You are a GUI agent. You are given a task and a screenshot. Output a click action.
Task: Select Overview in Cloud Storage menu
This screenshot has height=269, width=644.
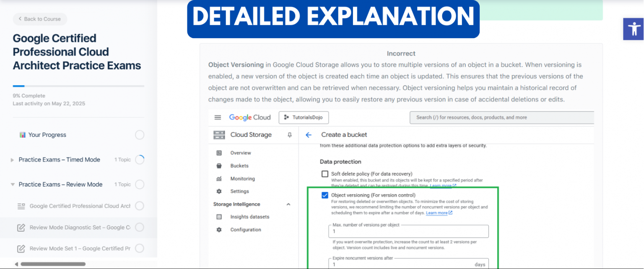point(218,153)
